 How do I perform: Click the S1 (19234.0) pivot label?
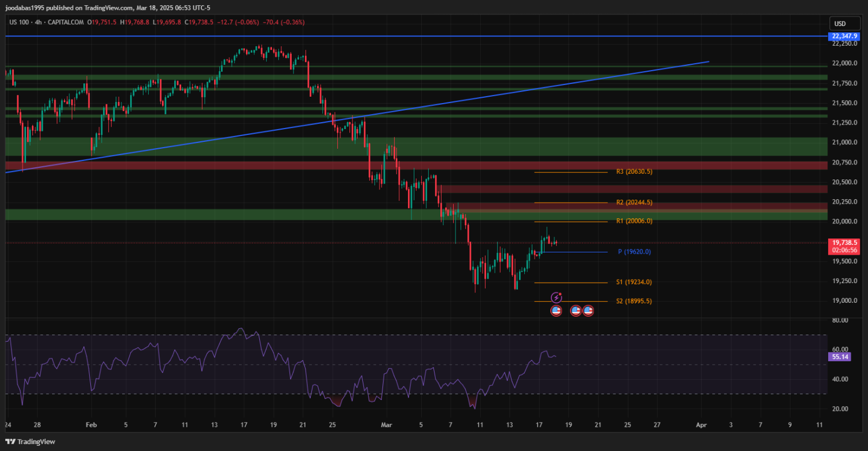click(x=634, y=282)
